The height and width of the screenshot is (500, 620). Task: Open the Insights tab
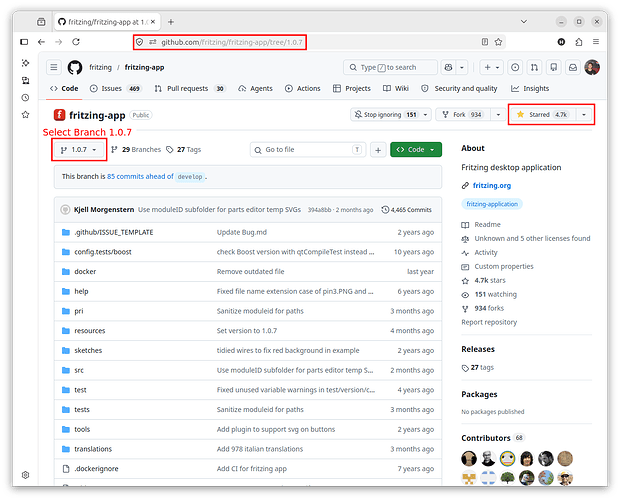click(x=530, y=89)
